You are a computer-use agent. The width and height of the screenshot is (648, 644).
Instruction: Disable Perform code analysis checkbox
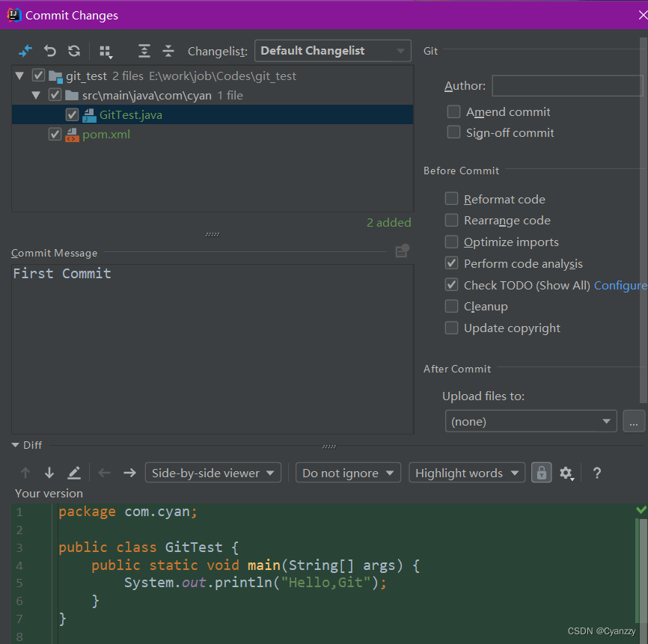[x=451, y=263]
